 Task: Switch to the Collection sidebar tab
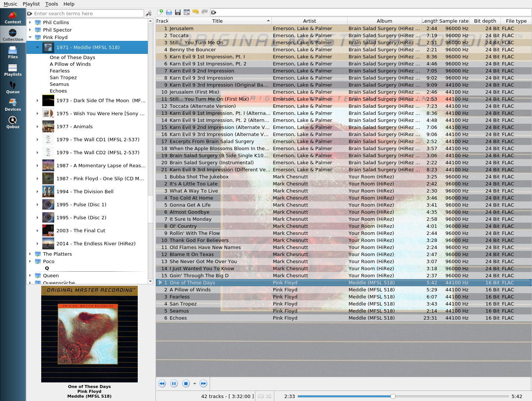[13, 35]
